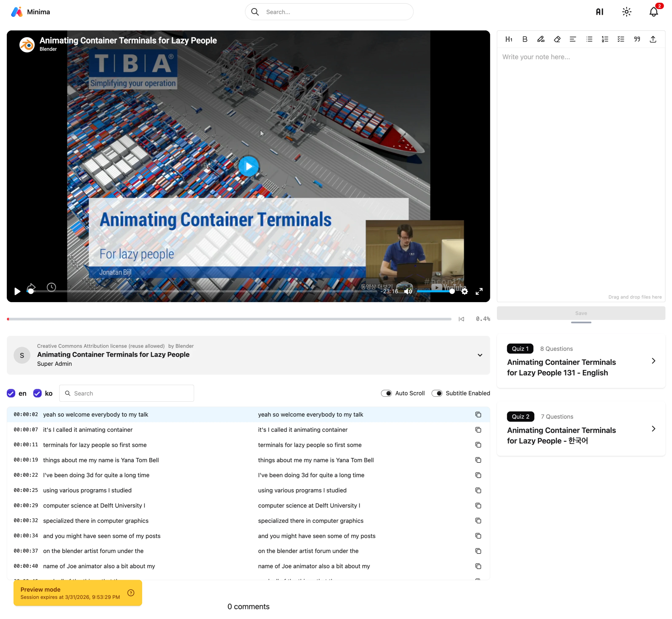Screen dimensions: 672x619
Task: Switch theme with the sun icon
Action: pyautogui.click(x=626, y=12)
